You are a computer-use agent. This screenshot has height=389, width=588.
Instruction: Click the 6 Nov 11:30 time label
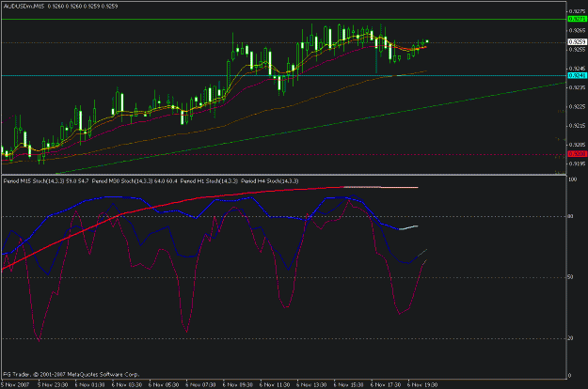click(275, 385)
